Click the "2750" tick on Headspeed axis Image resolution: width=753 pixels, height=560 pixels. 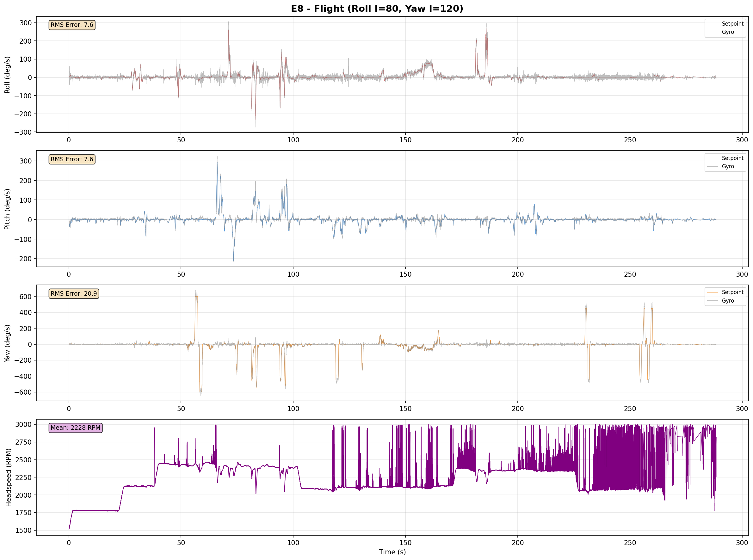24,442
